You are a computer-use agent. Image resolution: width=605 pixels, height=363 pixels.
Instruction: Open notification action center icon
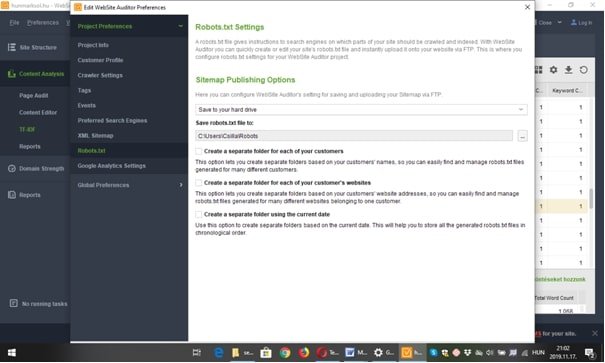point(589,353)
